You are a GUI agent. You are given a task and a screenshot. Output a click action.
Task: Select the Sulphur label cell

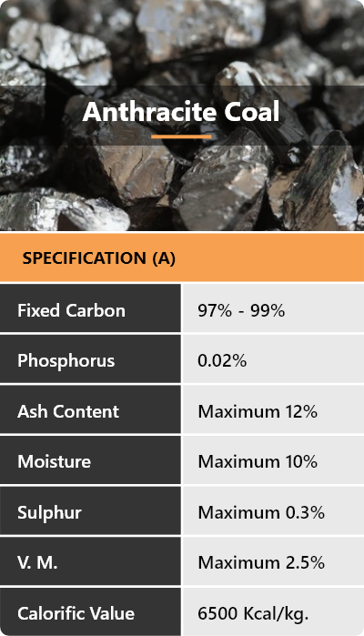point(90,510)
